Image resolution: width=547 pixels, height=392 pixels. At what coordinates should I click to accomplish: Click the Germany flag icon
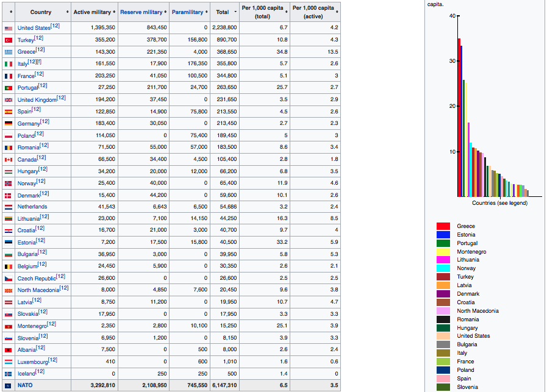coord(9,124)
